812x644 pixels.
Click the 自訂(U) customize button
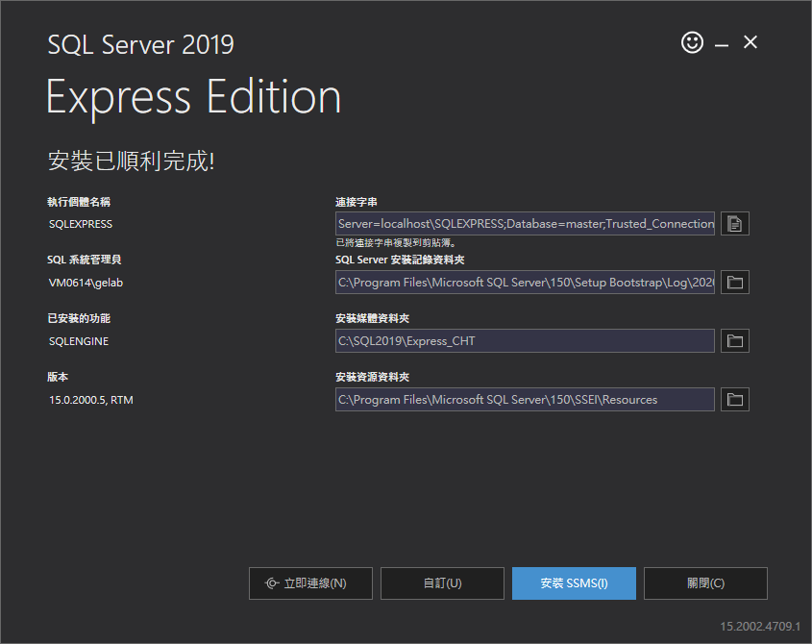pos(442,583)
